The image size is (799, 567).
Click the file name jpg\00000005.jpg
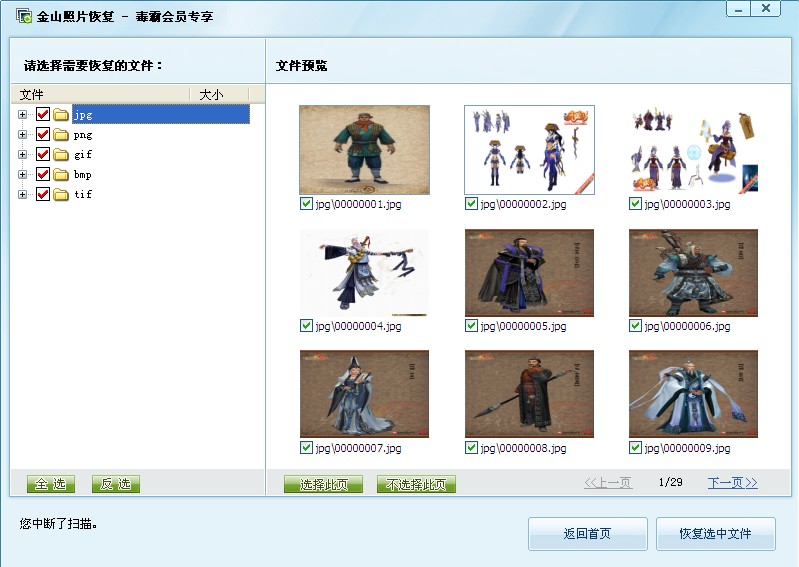523,326
